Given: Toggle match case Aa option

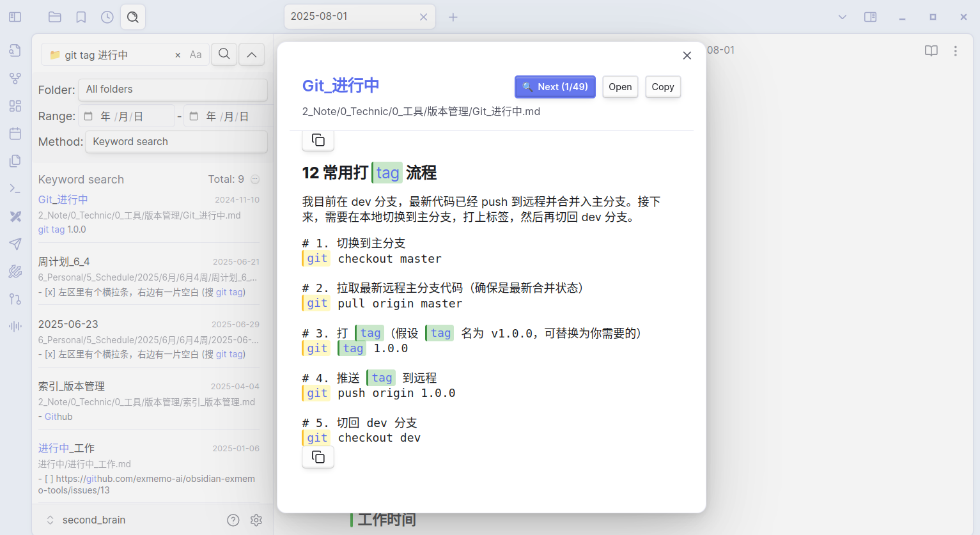Looking at the screenshot, I should click(196, 55).
